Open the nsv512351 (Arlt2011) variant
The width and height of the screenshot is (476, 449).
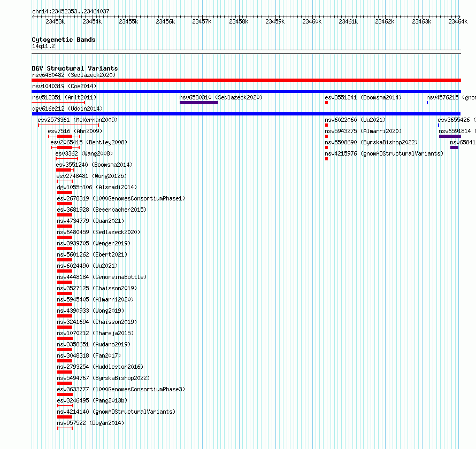coord(64,97)
